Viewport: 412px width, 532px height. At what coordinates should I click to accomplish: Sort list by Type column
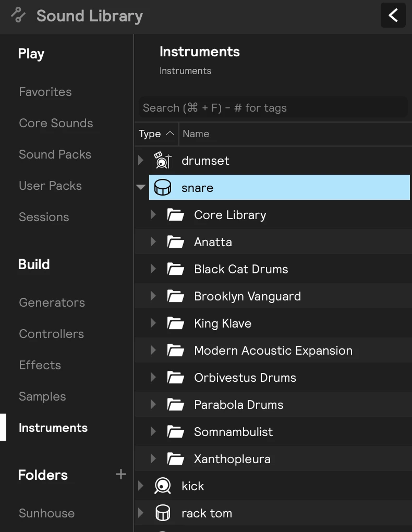pos(156,134)
